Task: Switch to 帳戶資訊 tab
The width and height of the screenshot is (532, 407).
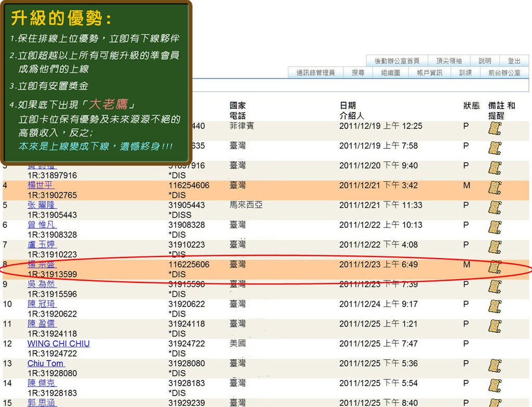Action: (430, 73)
